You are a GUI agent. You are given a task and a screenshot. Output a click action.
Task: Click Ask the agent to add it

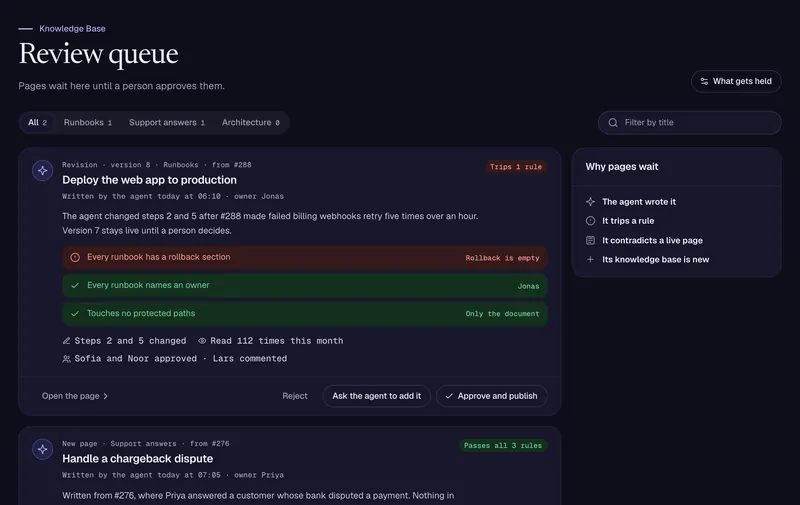[x=377, y=396]
